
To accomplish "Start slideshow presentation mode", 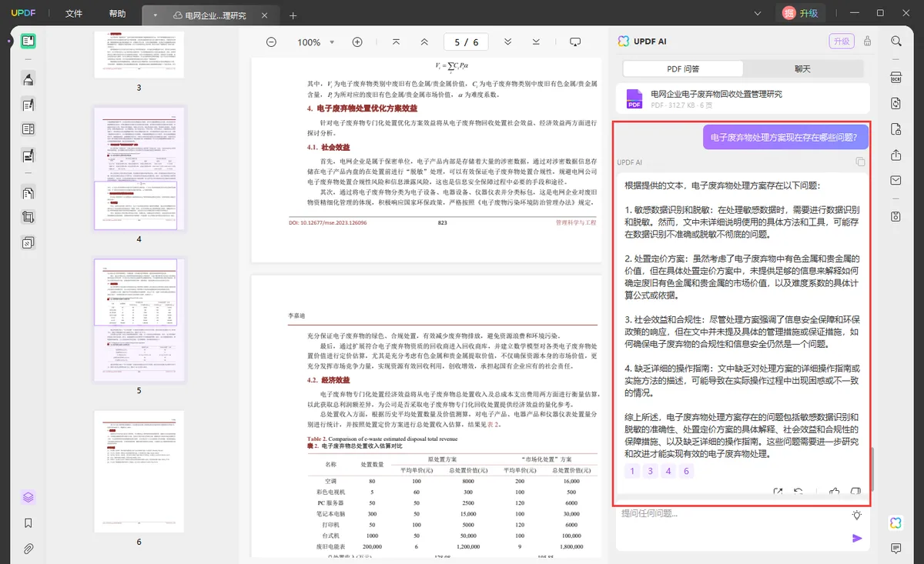I will tap(575, 42).
